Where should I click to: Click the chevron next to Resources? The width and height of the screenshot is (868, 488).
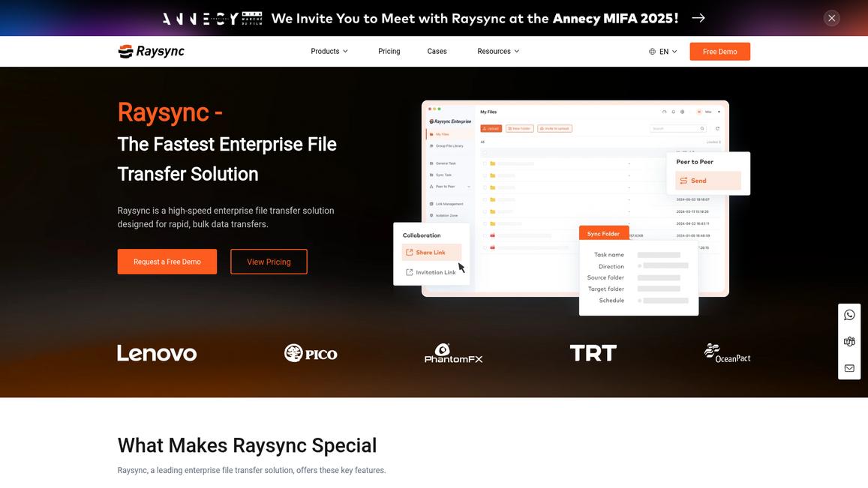point(516,52)
